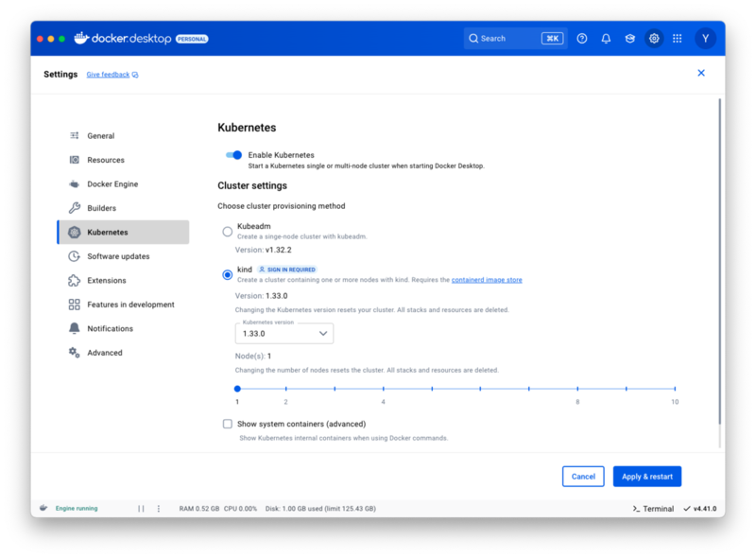Click the Docker Engine whale icon
This screenshot has height=558, width=756.
tap(75, 183)
